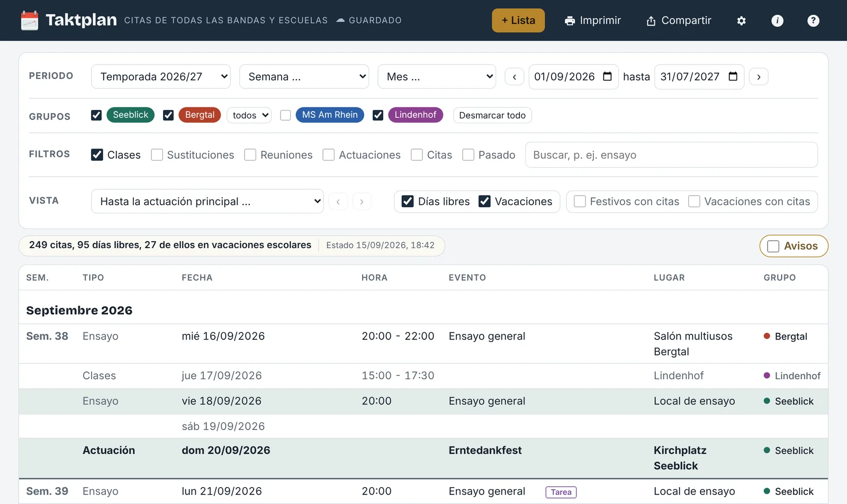This screenshot has width=847, height=504.
Task: Click the previous view arrow next to Vista
Action: tap(338, 201)
